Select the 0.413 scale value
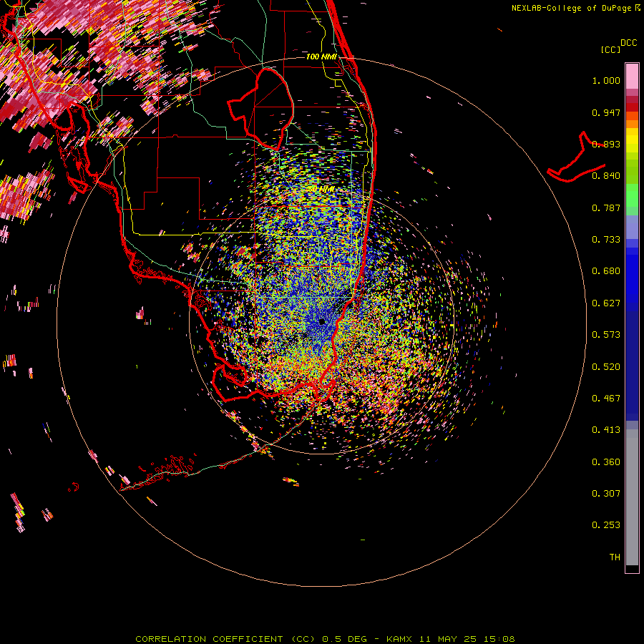 [606, 430]
